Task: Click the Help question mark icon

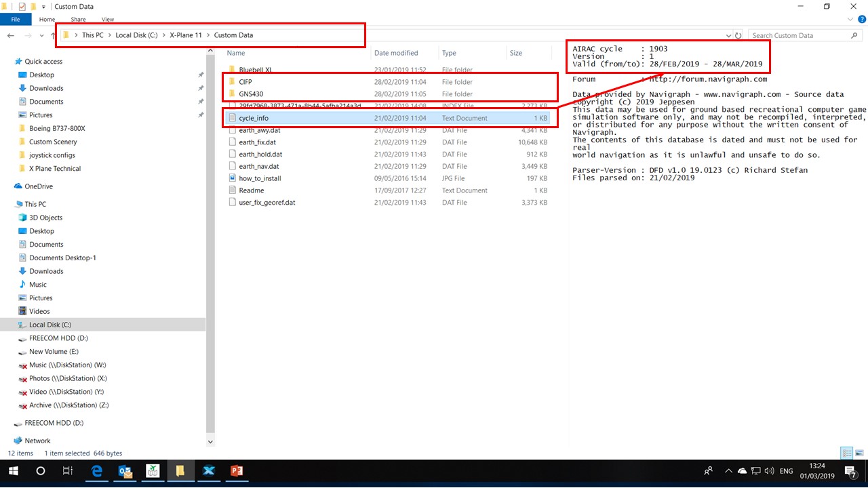Action: click(861, 20)
